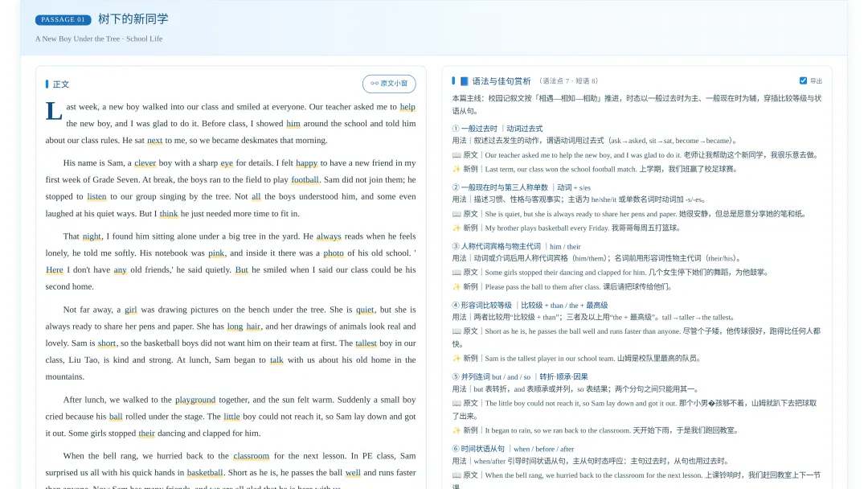
Task: Click the 原文 book icon under ⑥时间状语从句
Action: click(457, 475)
